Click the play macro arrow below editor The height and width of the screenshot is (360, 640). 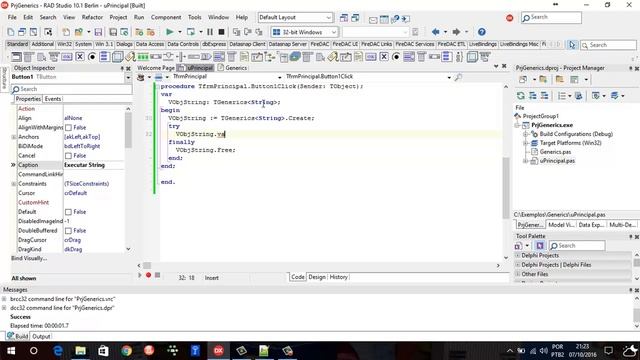[x=140, y=275]
